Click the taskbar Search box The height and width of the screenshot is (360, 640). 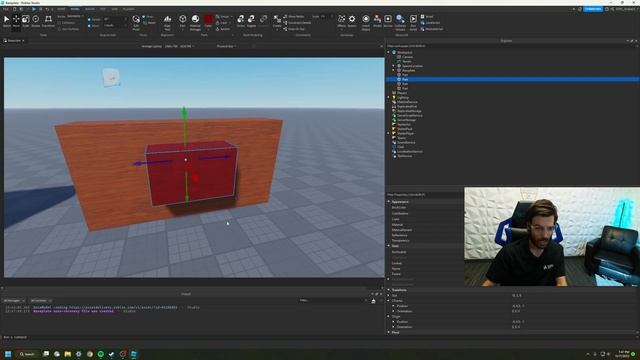[27, 354]
